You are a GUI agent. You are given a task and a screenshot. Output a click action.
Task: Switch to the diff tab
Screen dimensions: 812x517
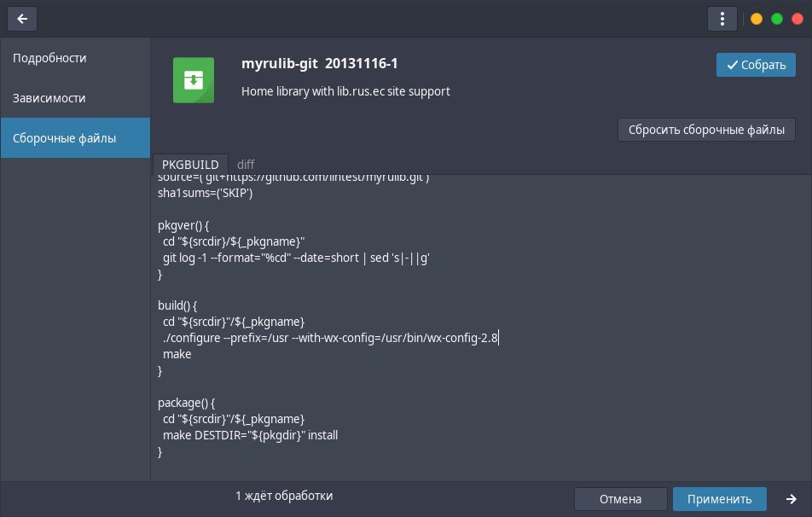[246, 164]
